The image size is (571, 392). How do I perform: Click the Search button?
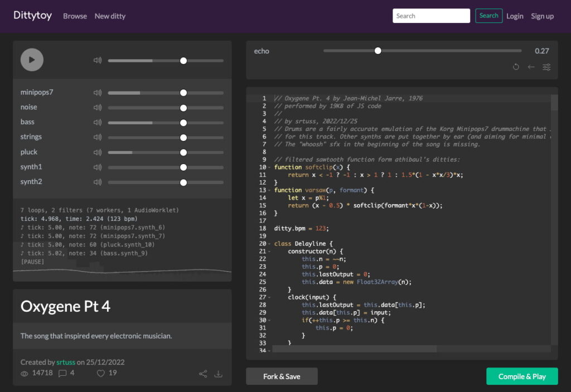pos(488,16)
